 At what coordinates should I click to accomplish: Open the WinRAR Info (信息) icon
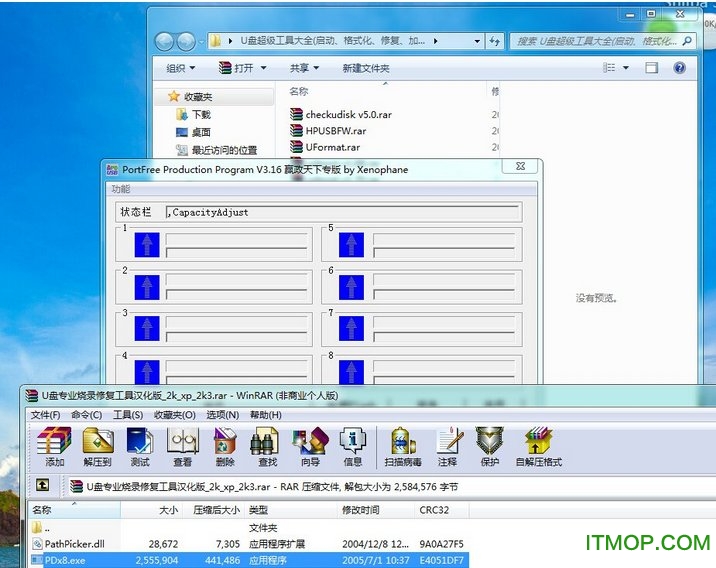tap(353, 447)
